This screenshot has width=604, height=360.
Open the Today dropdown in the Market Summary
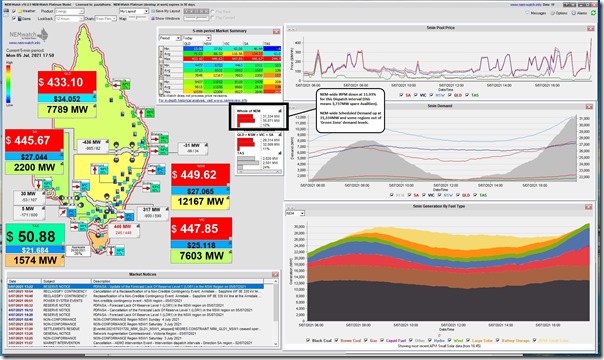(x=196, y=38)
